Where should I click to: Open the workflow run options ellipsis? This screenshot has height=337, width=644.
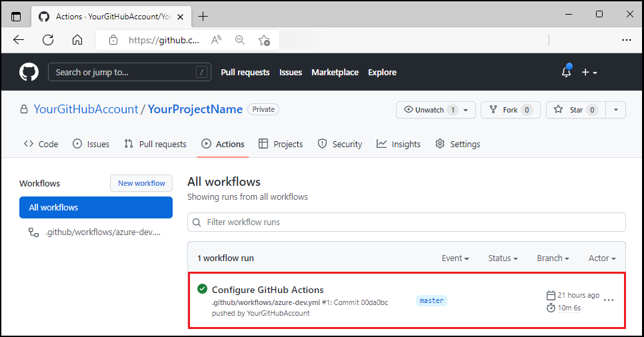[x=608, y=300]
